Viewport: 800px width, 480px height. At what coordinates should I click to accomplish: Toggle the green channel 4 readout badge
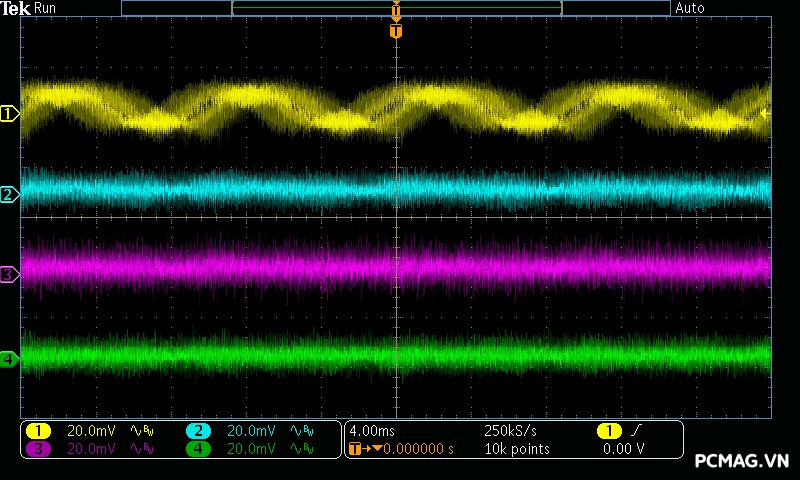pos(198,449)
